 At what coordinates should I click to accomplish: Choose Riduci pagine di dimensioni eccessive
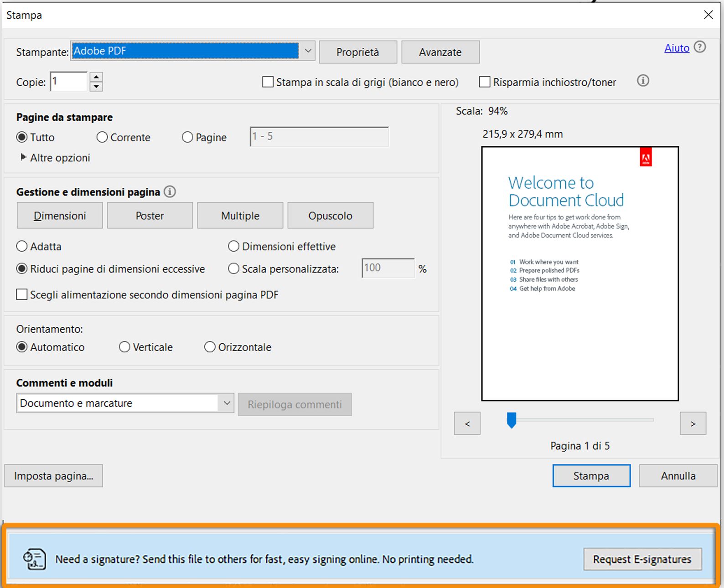point(21,269)
